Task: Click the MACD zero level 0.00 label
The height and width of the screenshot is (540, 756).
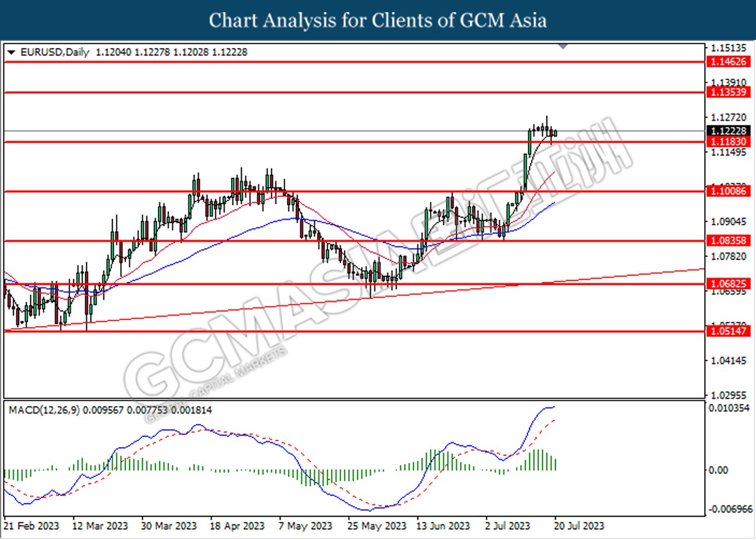Action: click(x=718, y=470)
